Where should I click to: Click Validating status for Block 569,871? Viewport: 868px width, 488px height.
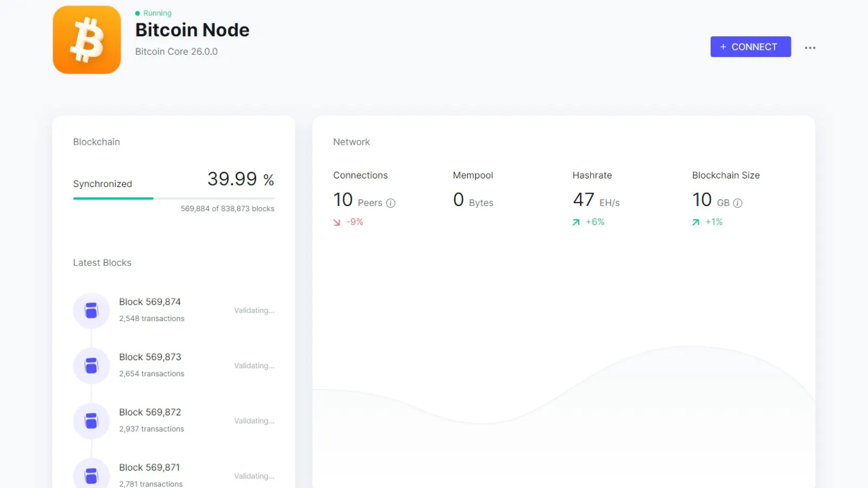pos(254,476)
